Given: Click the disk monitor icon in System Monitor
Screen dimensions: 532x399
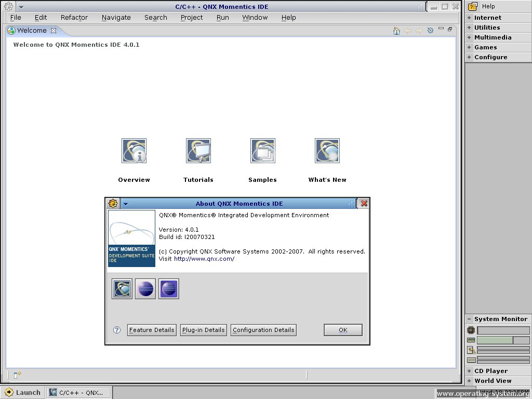Looking at the screenshot, I should tap(471, 360).
